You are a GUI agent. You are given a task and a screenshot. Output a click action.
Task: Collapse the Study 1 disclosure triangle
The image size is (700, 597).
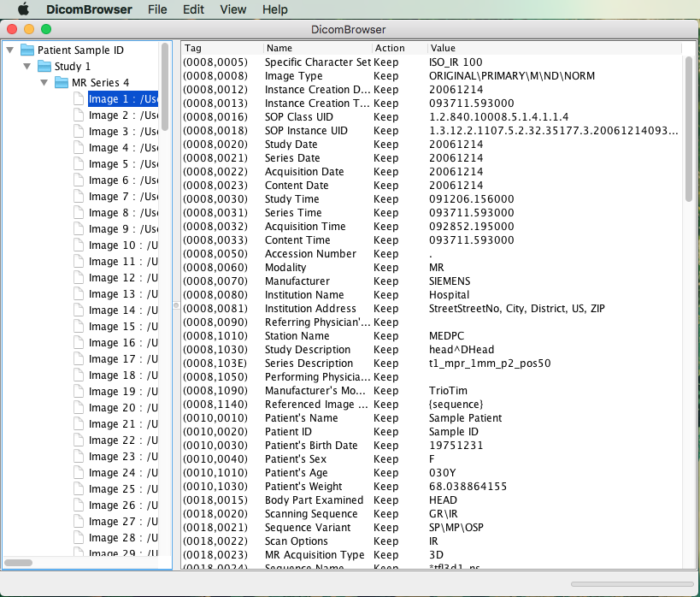27,66
